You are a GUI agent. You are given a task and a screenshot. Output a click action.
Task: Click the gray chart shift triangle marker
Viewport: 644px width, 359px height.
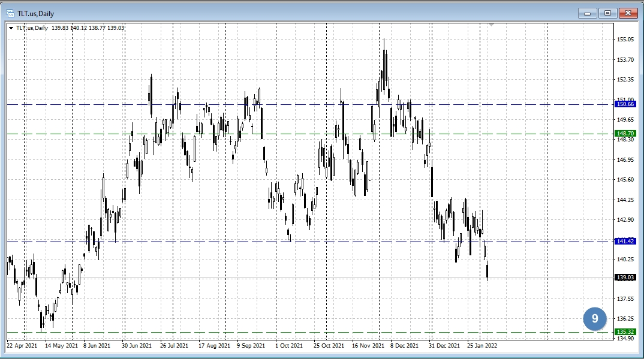pyautogui.click(x=492, y=25)
